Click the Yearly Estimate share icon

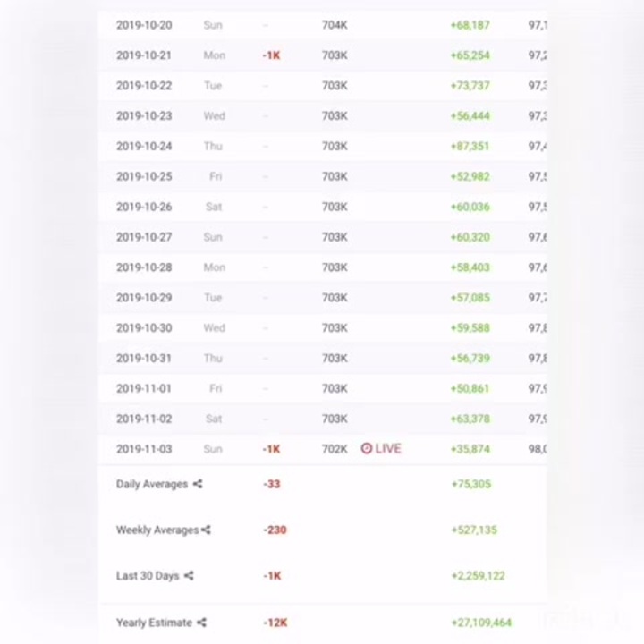(x=201, y=623)
